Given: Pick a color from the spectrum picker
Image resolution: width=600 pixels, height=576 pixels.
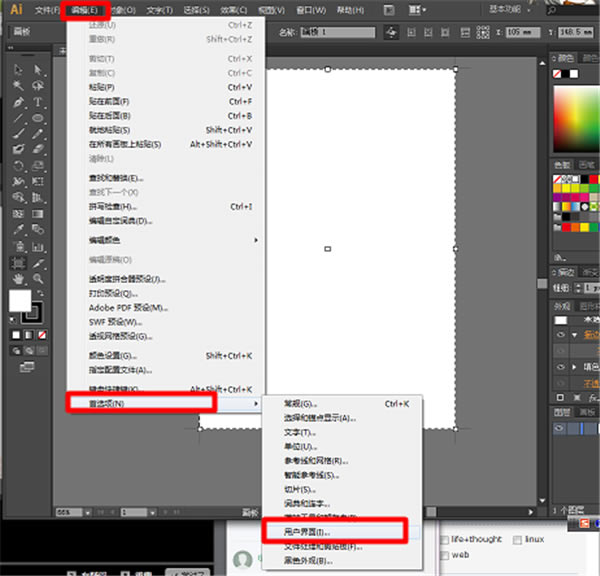Looking at the screenshot, I should click(x=577, y=112).
